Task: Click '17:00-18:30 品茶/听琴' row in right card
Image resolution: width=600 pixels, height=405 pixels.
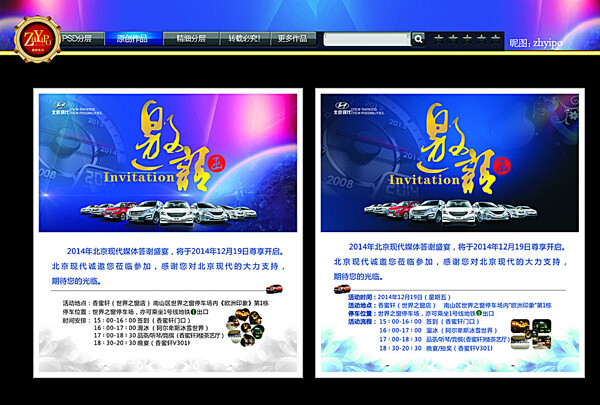Action: (x=445, y=340)
